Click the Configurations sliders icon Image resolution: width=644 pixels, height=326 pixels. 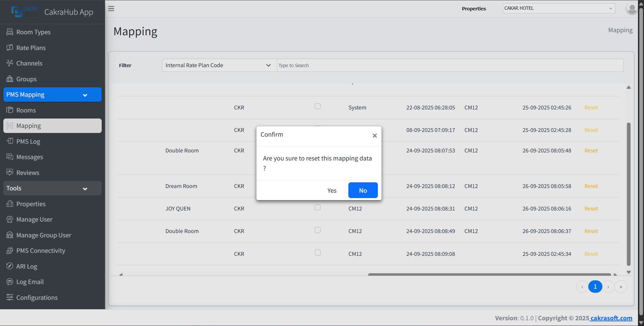10,297
